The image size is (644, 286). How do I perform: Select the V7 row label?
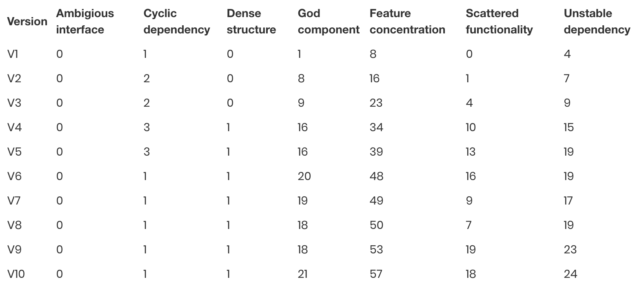tap(14, 201)
